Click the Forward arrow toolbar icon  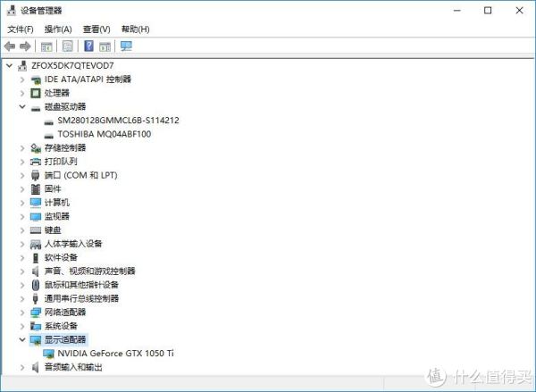(x=25, y=46)
